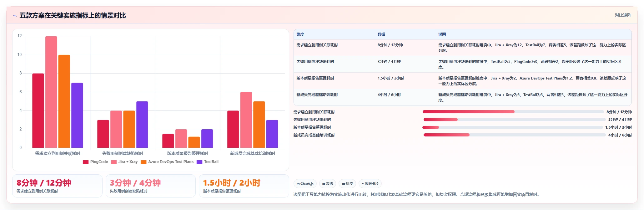Click the TestRail bar in 新成员完成基础培训耗时 group
The width and height of the screenshot is (644, 210).
tap(272, 134)
